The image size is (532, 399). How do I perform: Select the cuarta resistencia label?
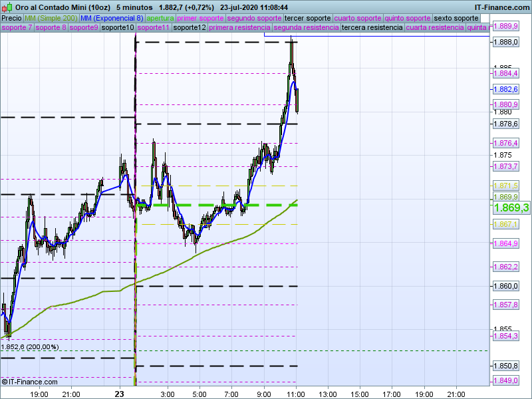pyautogui.click(x=434, y=28)
